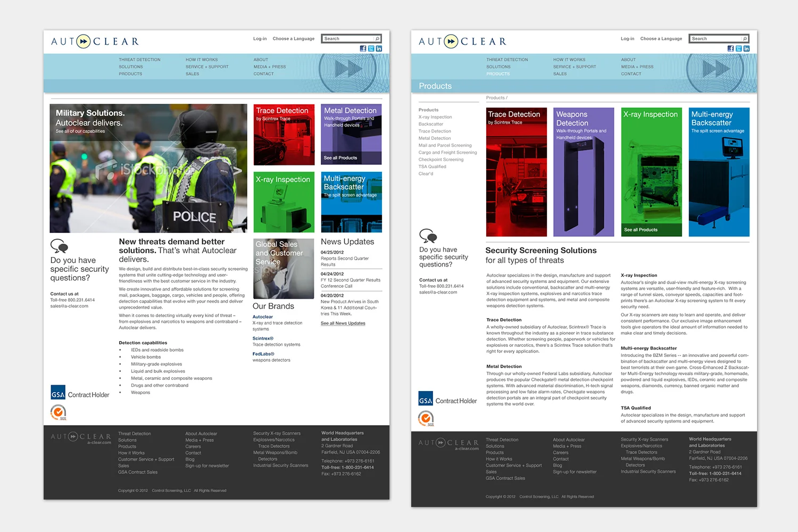Click the Facebook icon on left page
Image resolution: width=798 pixels, height=532 pixels.
coord(363,48)
